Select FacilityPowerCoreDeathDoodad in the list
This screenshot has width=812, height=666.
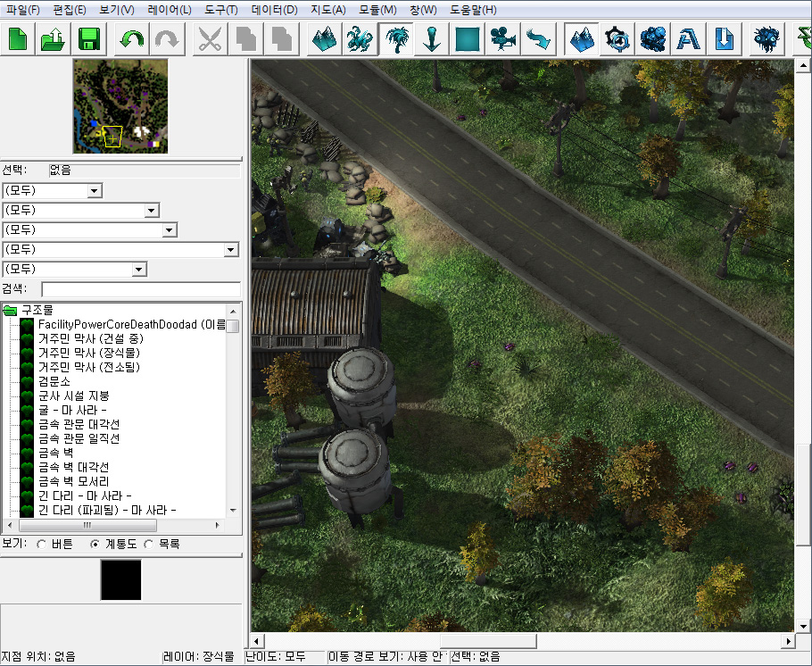[132, 324]
